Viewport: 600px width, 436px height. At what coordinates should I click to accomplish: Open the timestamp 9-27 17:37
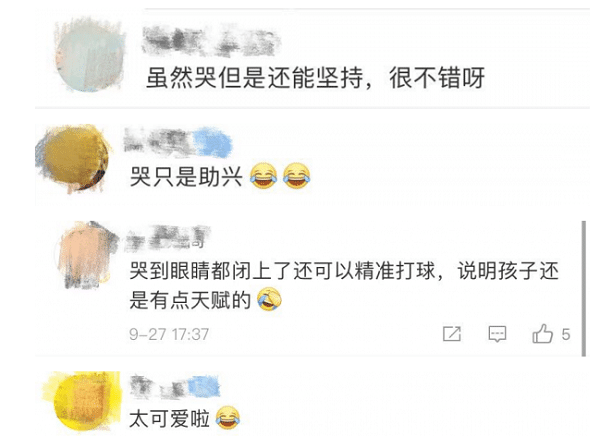tap(169, 334)
